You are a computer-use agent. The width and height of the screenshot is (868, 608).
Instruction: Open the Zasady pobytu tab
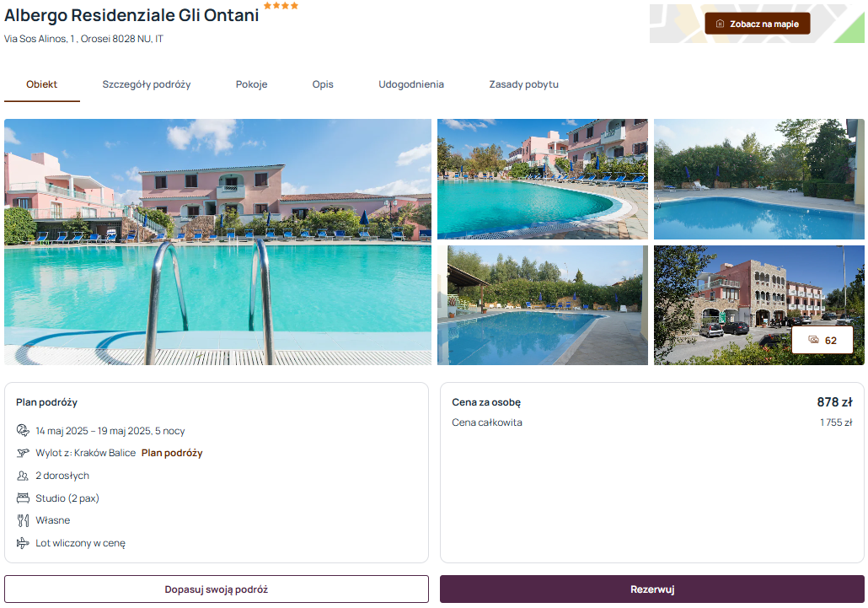pos(523,84)
